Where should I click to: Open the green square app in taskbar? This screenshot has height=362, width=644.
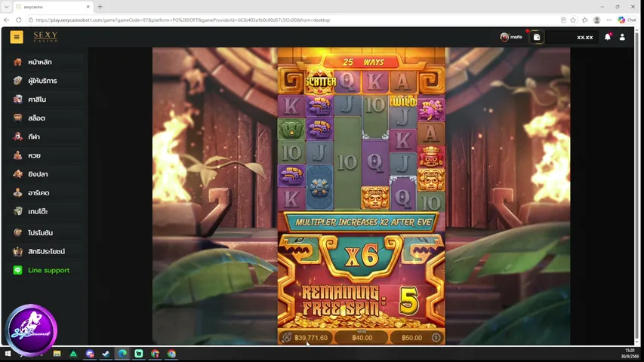point(139,354)
